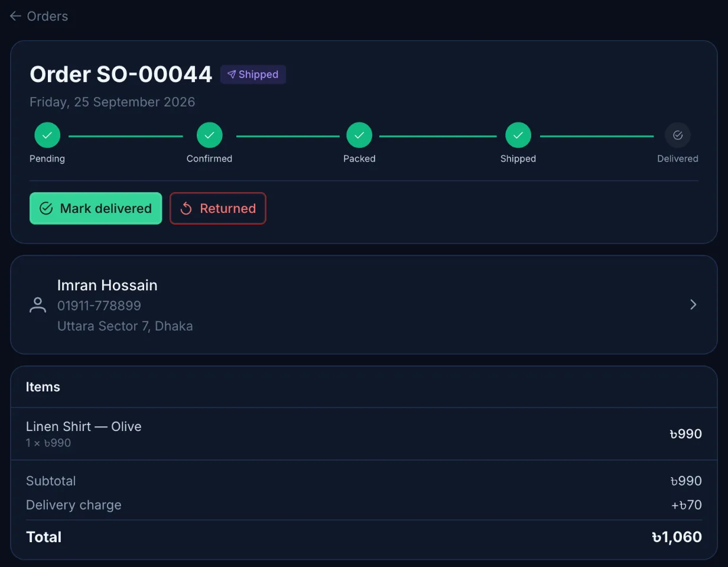Open customer details via chevron arrow
The image size is (728, 567).
tap(694, 304)
